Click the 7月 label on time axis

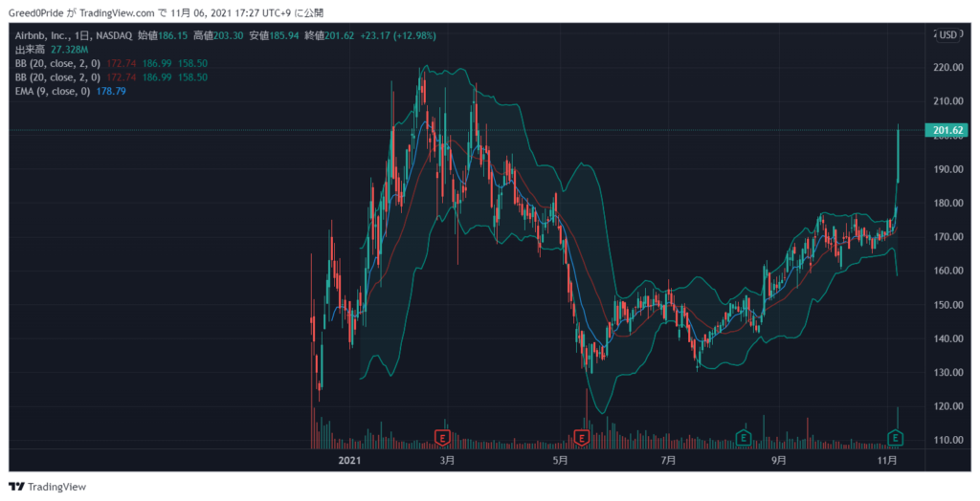668,460
